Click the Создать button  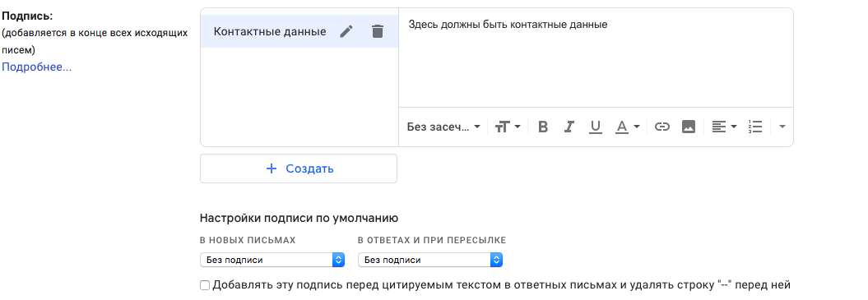tap(299, 168)
